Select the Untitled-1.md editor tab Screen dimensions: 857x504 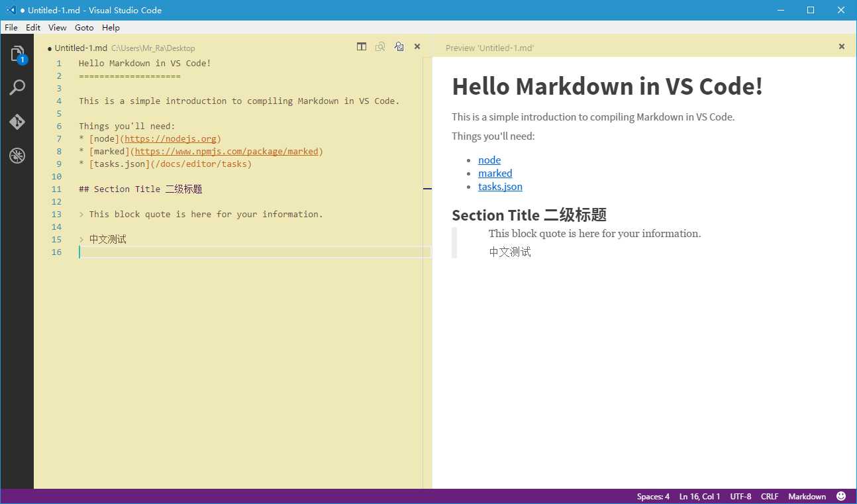(x=81, y=48)
